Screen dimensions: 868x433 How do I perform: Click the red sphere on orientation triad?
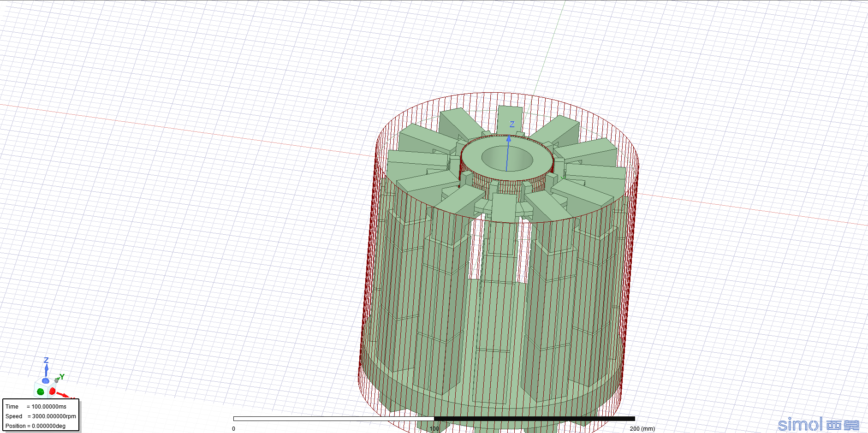pyautogui.click(x=52, y=391)
